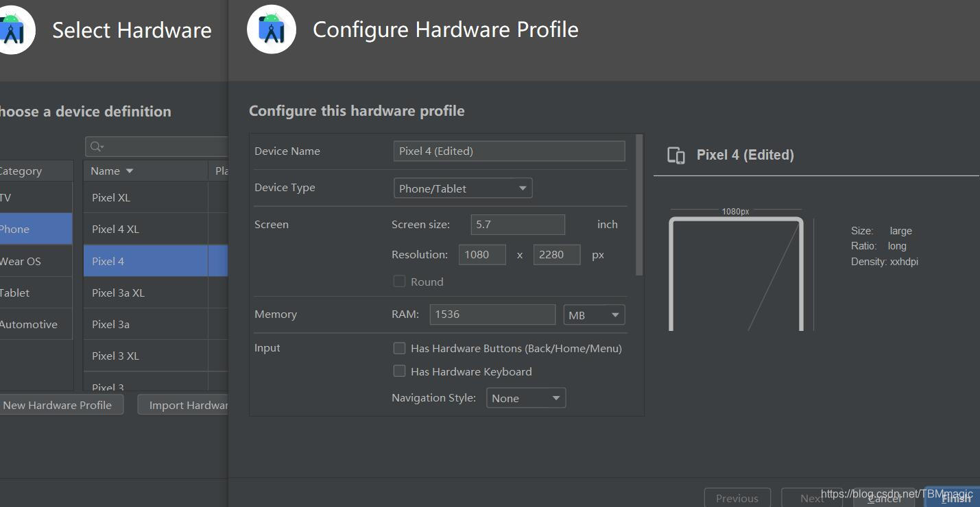
Task: Select the Phone category
Action: (36, 229)
